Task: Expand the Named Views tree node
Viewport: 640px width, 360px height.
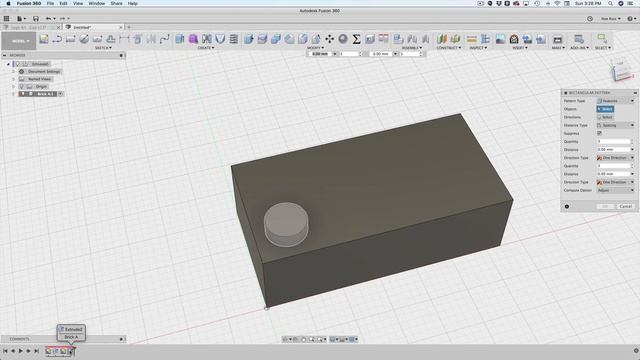Action: pyautogui.click(x=13, y=79)
